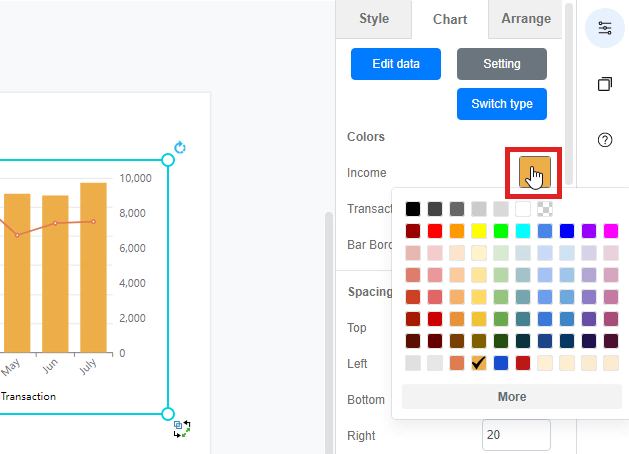Click the Edit data button
This screenshot has height=454, width=629.
tap(396, 64)
